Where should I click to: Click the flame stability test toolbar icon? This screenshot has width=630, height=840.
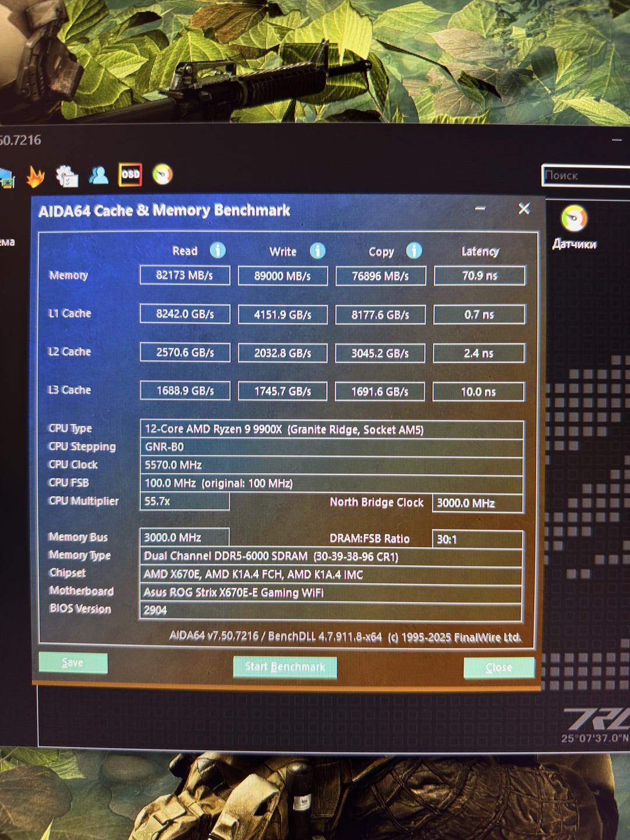tap(36, 176)
